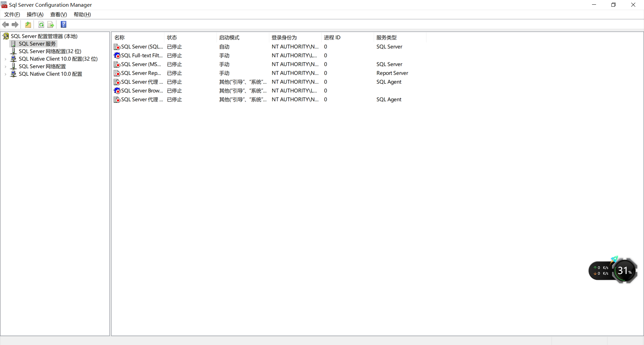This screenshot has height=345, width=644.
Task: Click the SQL Server Browser service icon
Action: pos(117,90)
